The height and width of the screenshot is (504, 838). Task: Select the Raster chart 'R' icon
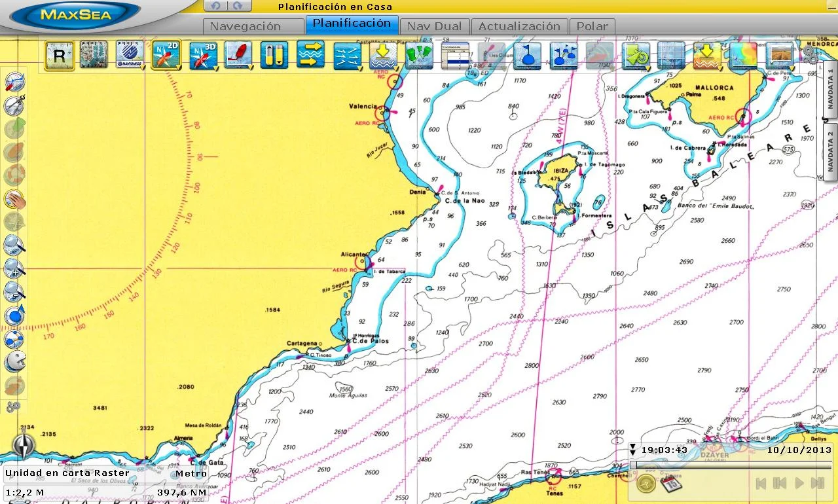[59, 55]
